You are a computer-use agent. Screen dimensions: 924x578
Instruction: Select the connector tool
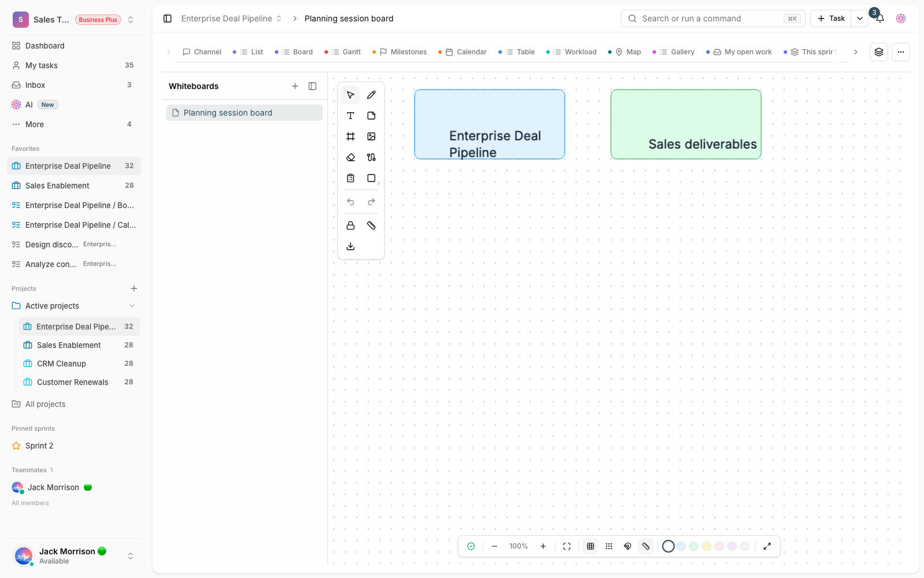coord(371,157)
